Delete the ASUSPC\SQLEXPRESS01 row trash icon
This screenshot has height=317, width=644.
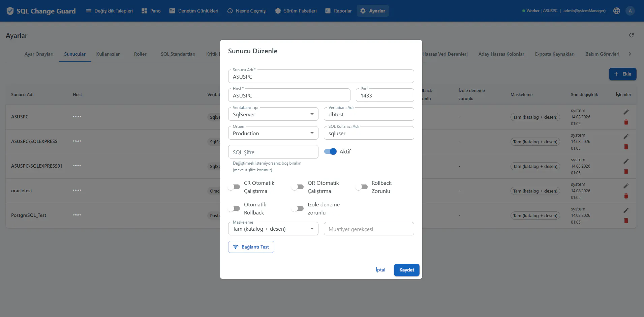[x=626, y=171]
